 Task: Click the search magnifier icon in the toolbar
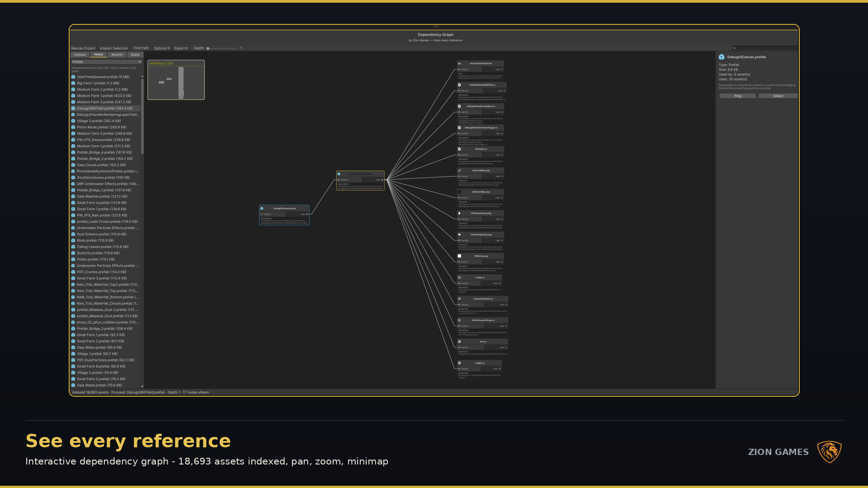pyautogui.click(x=735, y=48)
